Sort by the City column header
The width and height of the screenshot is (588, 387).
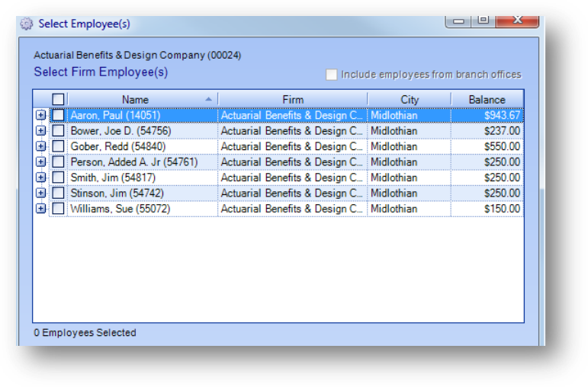[x=409, y=100]
